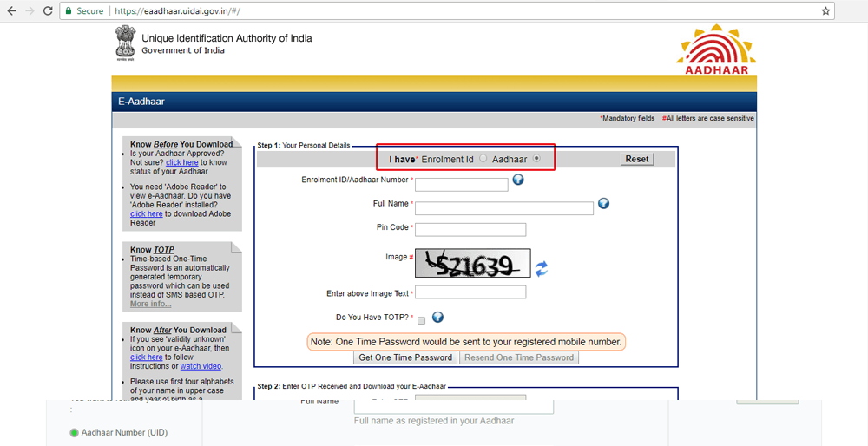This screenshot has width=868, height=446.
Task: Click the browser forward arrow
Action: (x=31, y=11)
